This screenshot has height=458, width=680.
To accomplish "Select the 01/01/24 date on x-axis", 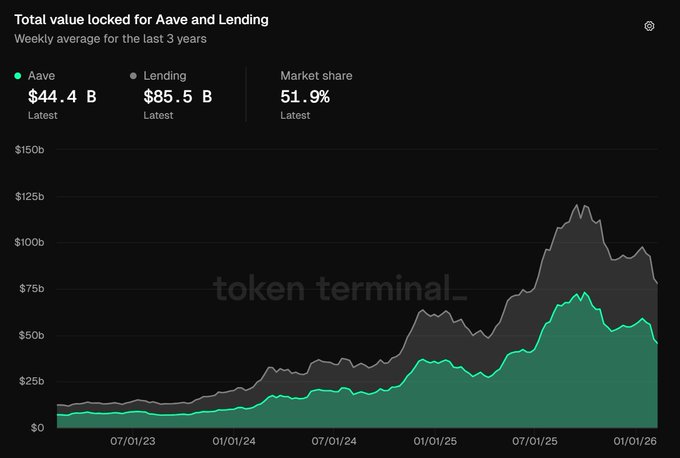I will (233, 440).
